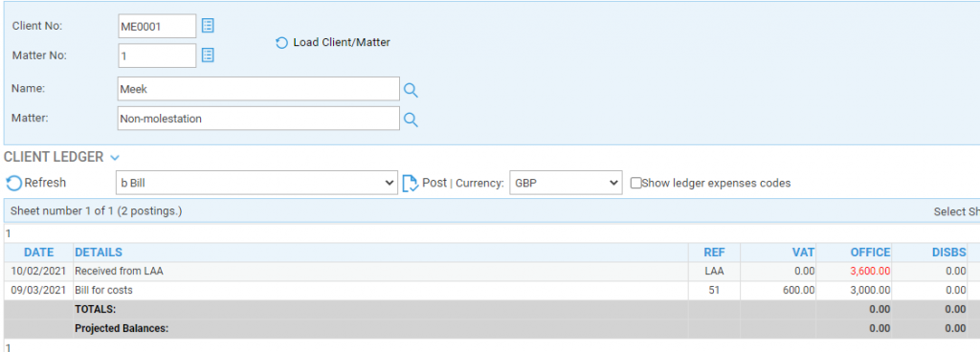This screenshot has height=352, width=980.
Task: Open the GBP currency dropdown
Action: click(x=566, y=183)
